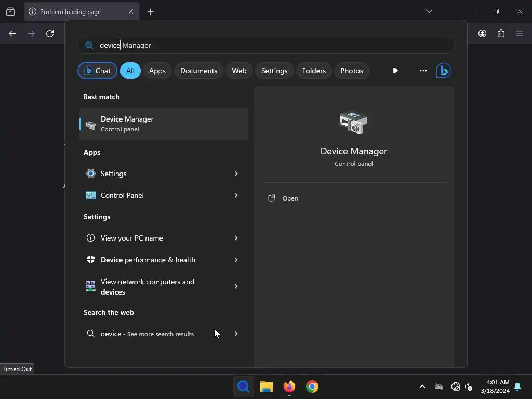Viewport: 532px width, 399px height.
Task: Open a new Firefox tab with plus
Action: [x=150, y=12]
